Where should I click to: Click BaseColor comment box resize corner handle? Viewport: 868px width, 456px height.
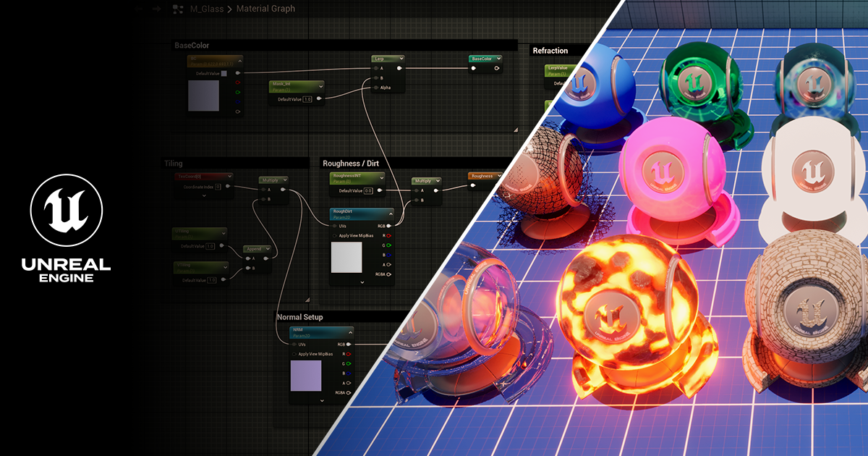516,130
